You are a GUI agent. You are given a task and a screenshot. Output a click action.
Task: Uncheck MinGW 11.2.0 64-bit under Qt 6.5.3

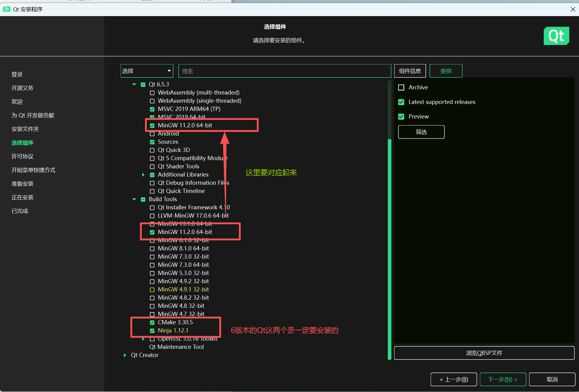click(x=152, y=126)
